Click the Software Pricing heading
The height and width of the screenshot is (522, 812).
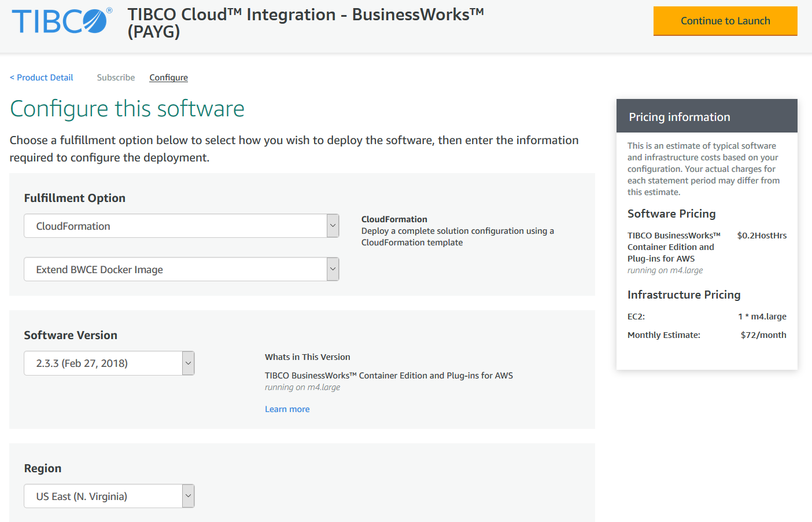[x=671, y=214]
